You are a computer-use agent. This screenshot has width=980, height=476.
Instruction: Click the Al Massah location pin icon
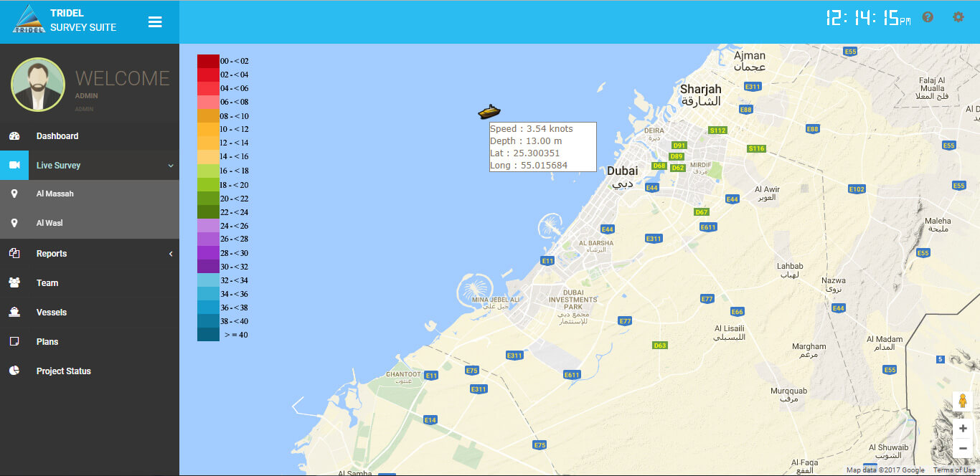(14, 194)
